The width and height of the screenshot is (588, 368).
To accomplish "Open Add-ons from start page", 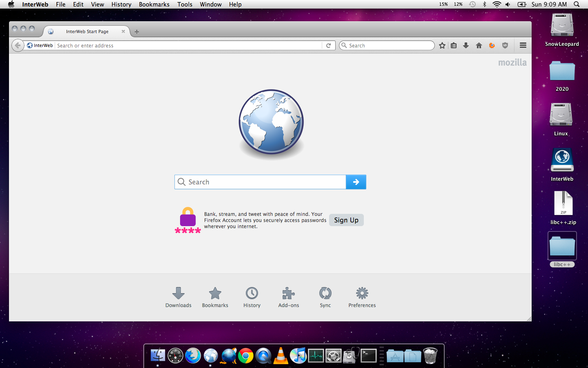I will (289, 297).
